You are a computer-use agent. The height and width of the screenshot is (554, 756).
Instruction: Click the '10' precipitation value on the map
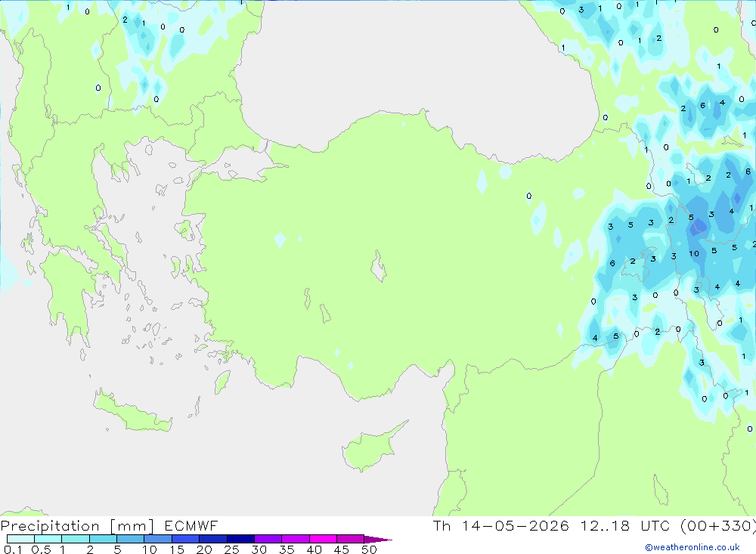(694, 254)
